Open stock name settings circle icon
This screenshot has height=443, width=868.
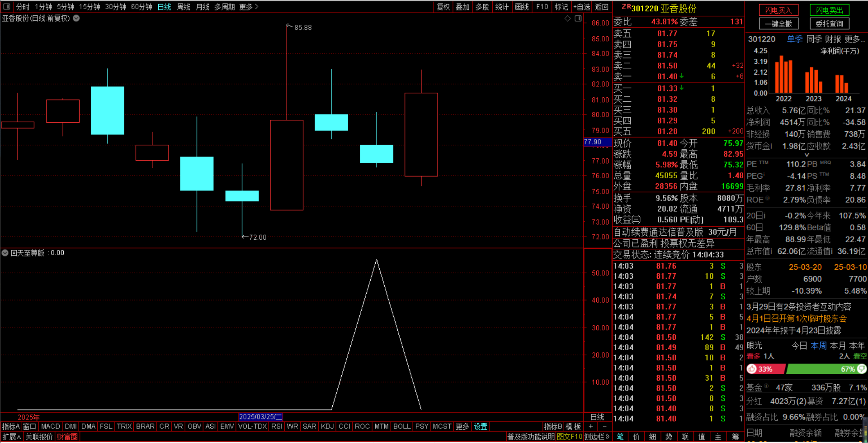point(76,19)
